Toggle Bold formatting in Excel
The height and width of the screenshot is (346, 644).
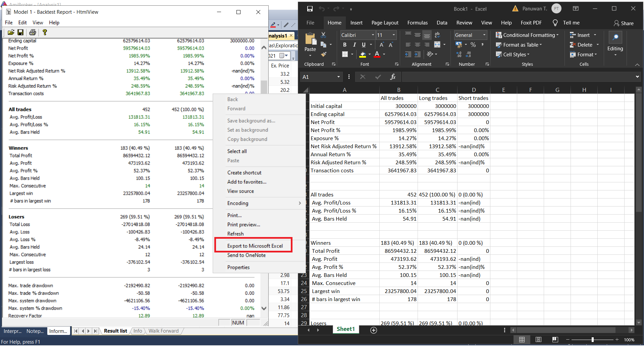point(344,45)
